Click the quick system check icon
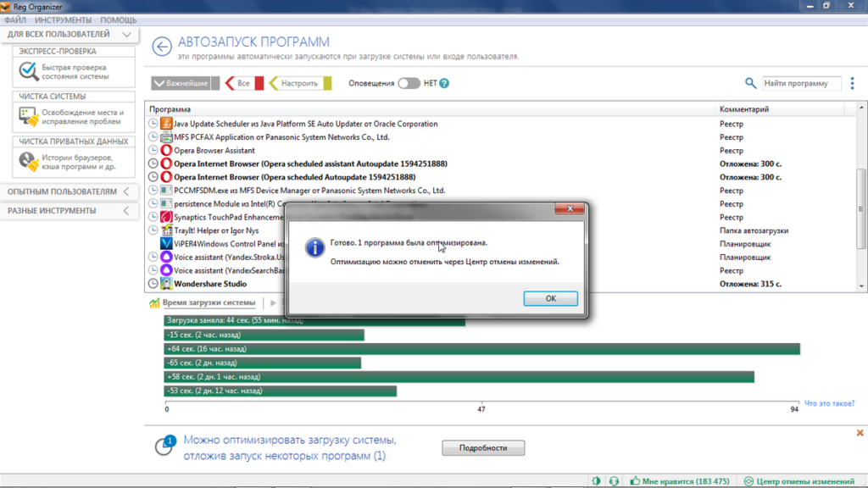This screenshot has width=868, height=488. click(x=28, y=71)
